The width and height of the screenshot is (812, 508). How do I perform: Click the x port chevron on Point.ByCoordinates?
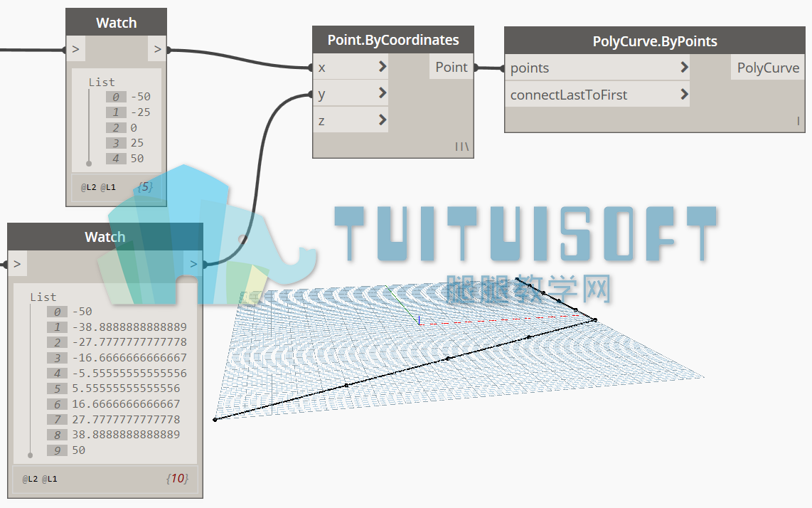pos(383,66)
